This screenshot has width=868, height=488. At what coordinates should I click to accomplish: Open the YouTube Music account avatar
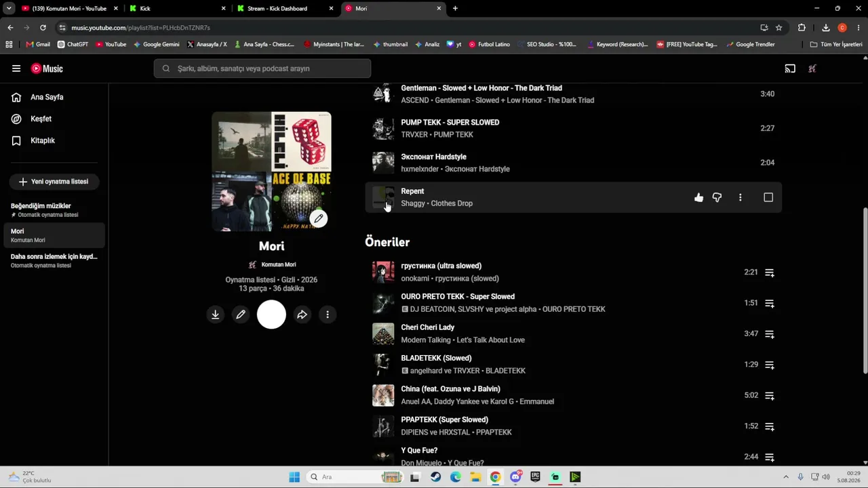coord(812,68)
